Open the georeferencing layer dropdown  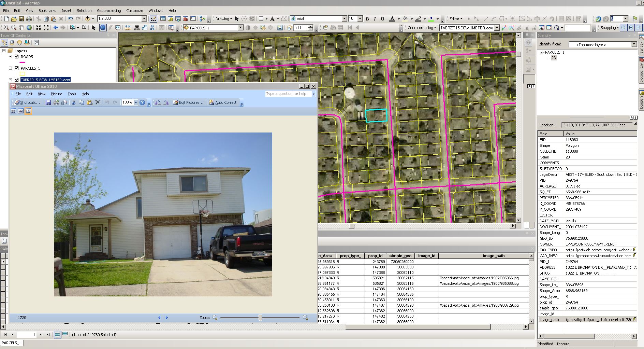click(497, 28)
